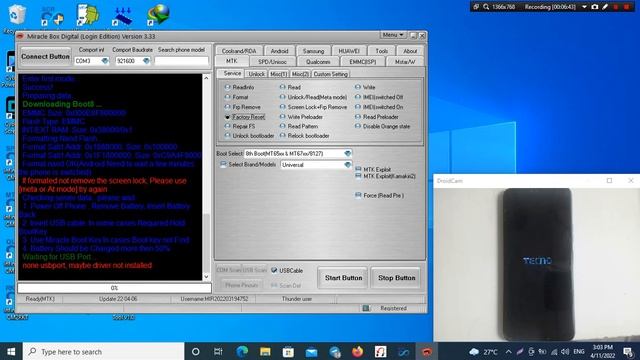Toggle the MTK Exploit(Kamakiri2) checkbox

pyautogui.click(x=358, y=176)
